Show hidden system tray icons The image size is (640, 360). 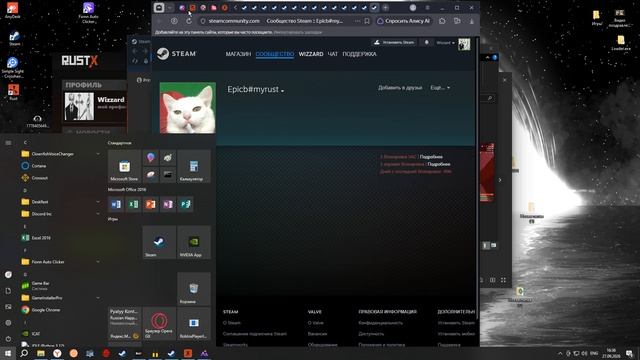560,353
